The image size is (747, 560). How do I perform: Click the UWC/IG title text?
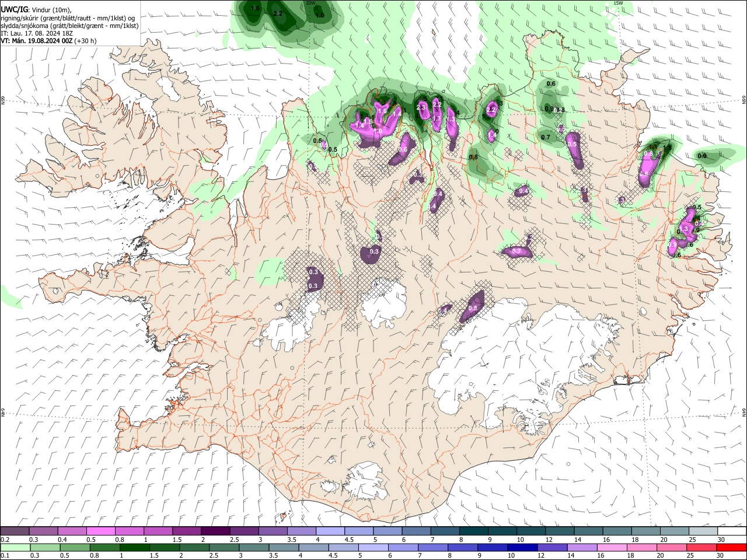point(14,9)
